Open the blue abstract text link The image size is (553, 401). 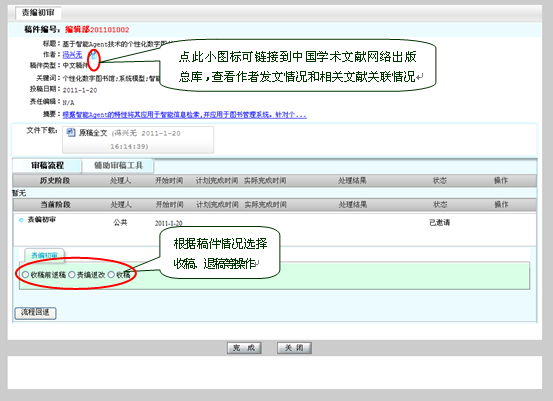click(x=184, y=115)
